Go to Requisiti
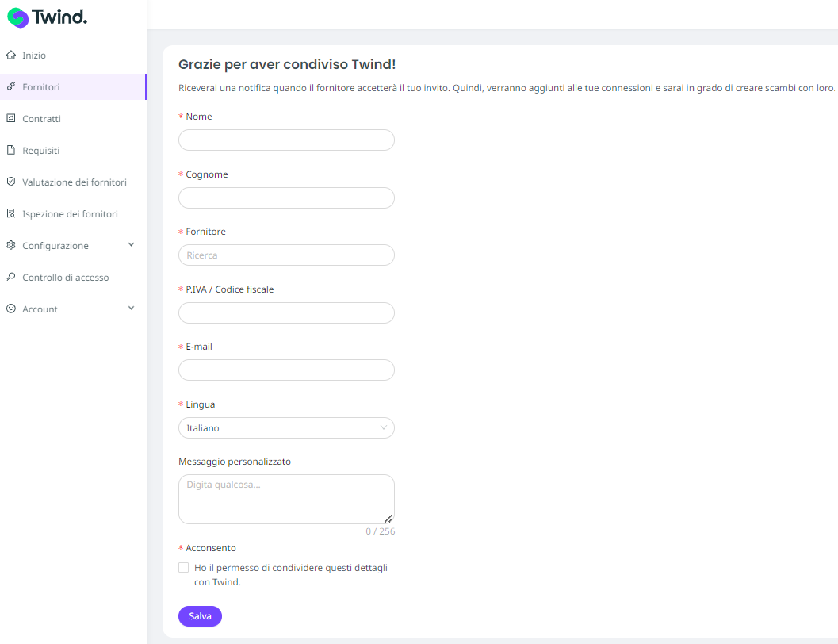Viewport: 838px width, 644px height. [73, 150]
